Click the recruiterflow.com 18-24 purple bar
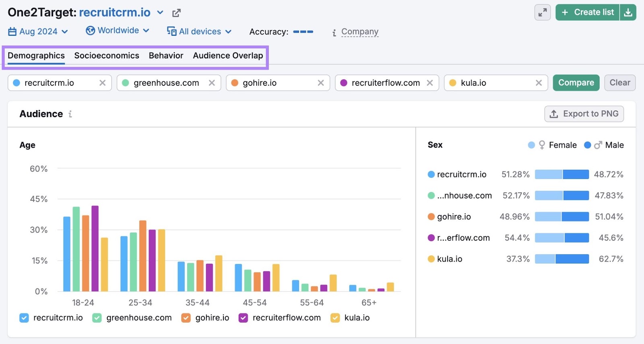This screenshot has width=644, height=344. click(x=95, y=249)
